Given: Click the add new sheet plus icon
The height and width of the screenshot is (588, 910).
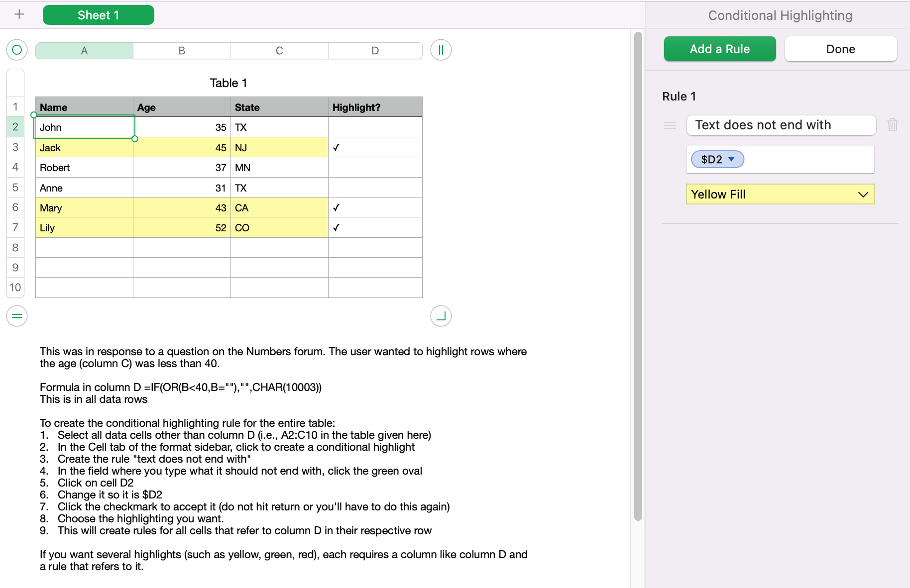Looking at the screenshot, I should point(19,14).
